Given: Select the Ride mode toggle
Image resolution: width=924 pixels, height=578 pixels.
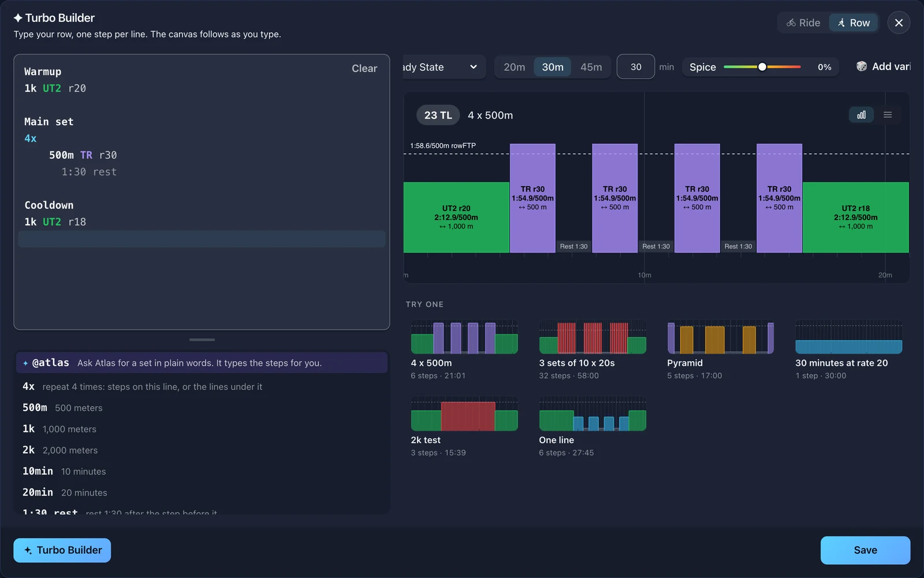Looking at the screenshot, I should (x=803, y=23).
